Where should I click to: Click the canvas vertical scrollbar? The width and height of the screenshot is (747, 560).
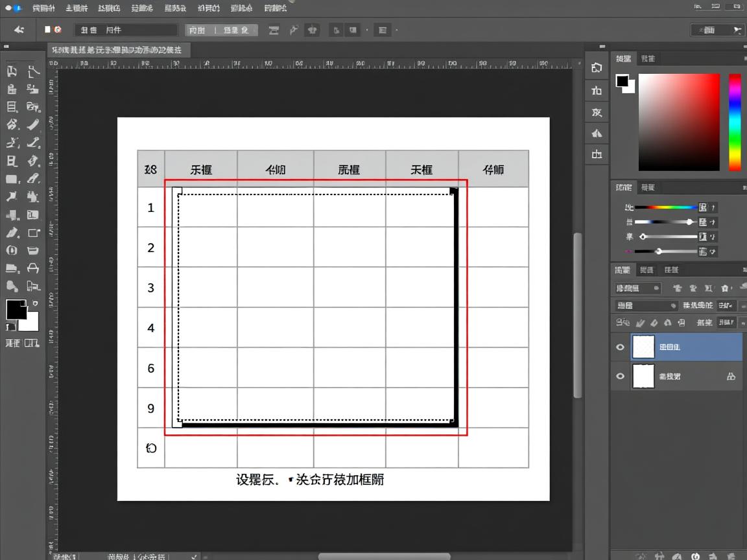(577, 314)
